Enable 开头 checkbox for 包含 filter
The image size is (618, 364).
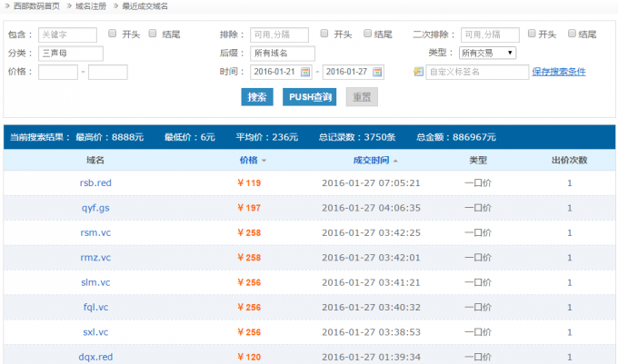coord(112,34)
